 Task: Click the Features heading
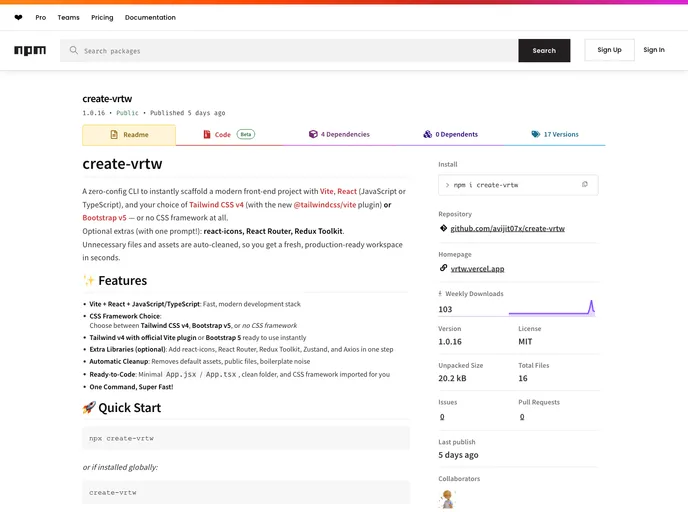(x=122, y=280)
